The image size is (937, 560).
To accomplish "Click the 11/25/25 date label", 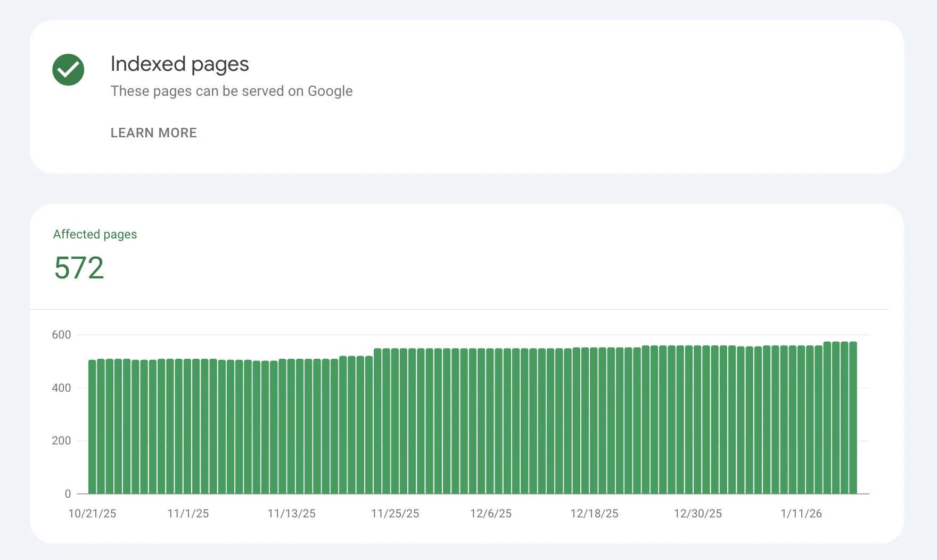I will click(x=395, y=514).
